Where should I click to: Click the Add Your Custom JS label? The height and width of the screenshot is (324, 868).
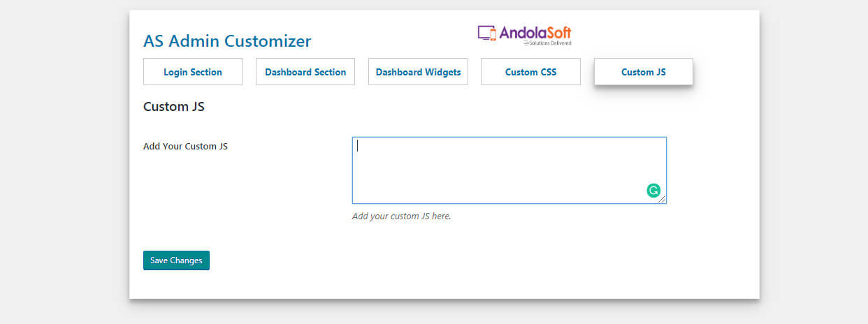click(x=185, y=147)
